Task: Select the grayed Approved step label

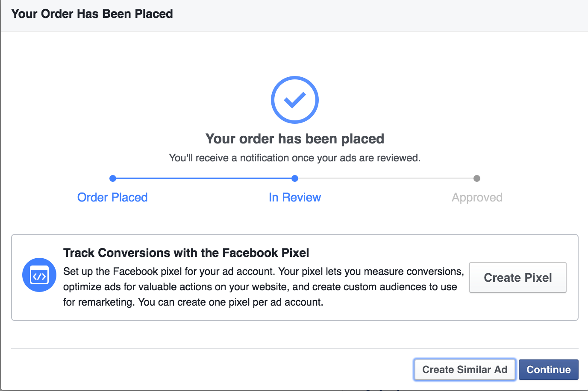Action: pyautogui.click(x=477, y=198)
